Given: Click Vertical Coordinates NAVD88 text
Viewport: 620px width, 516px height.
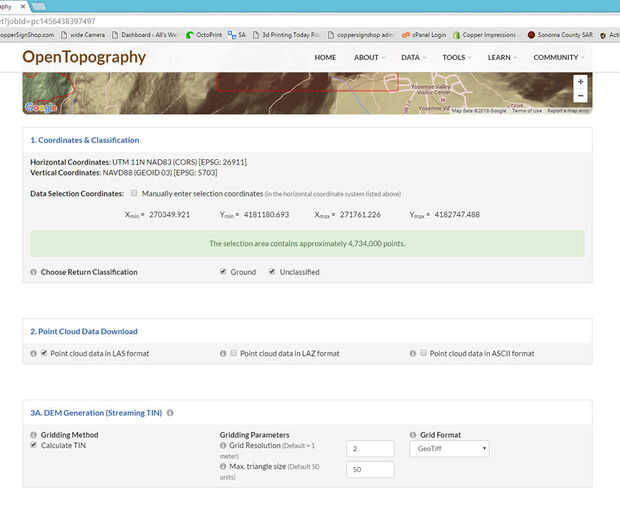Looking at the screenshot, I should pos(124,173).
